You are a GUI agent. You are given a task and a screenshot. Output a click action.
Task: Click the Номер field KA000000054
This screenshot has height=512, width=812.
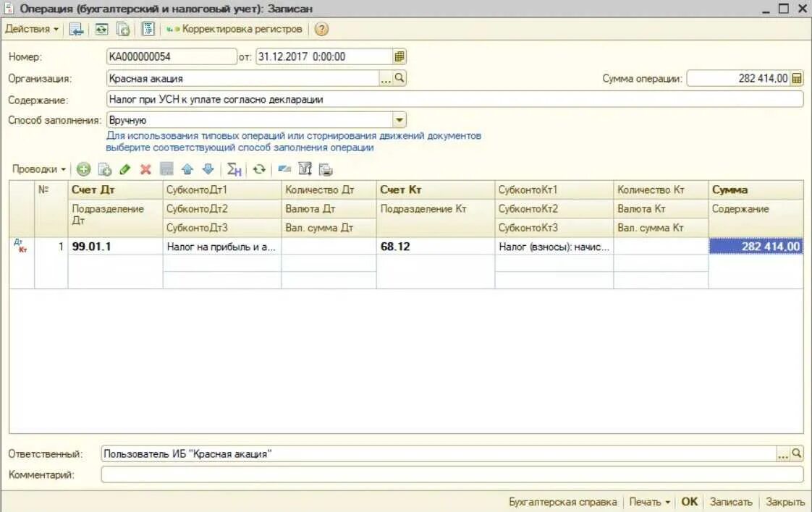172,56
